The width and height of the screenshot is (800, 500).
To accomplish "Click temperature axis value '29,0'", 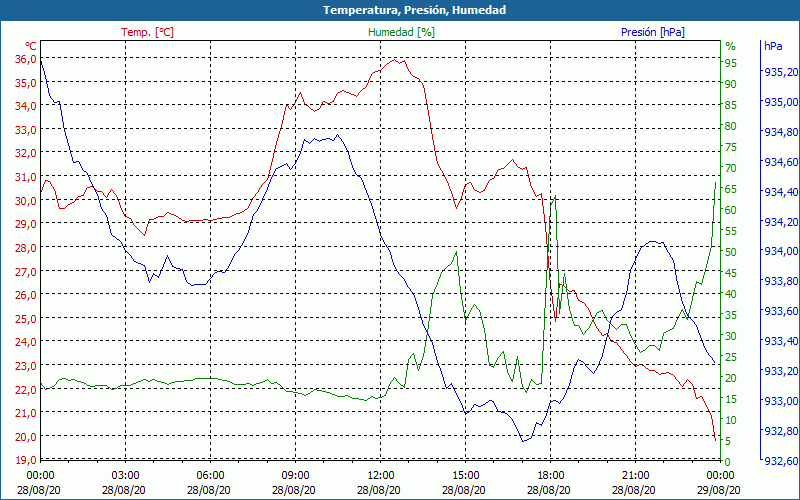I will (x=26, y=224).
